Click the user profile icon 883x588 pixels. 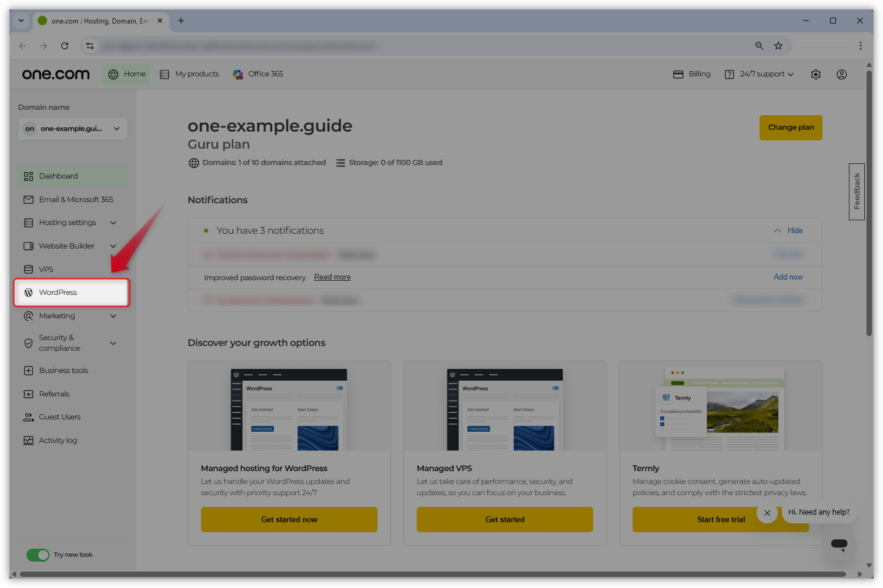tap(841, 75)
